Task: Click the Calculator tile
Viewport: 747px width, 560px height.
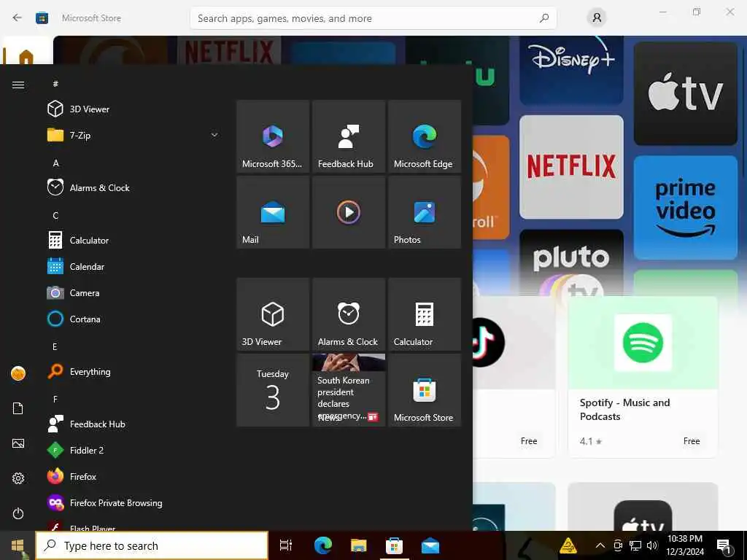Action: 425,314
